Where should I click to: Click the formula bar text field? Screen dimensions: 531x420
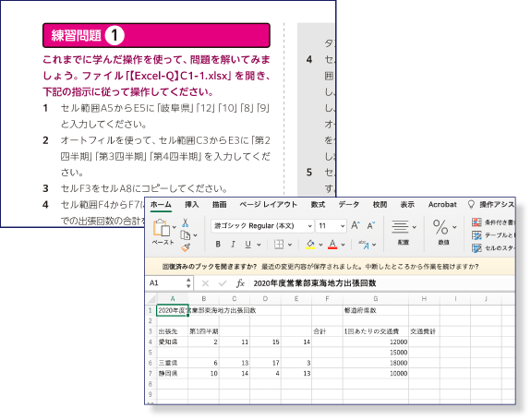[382, 283]
